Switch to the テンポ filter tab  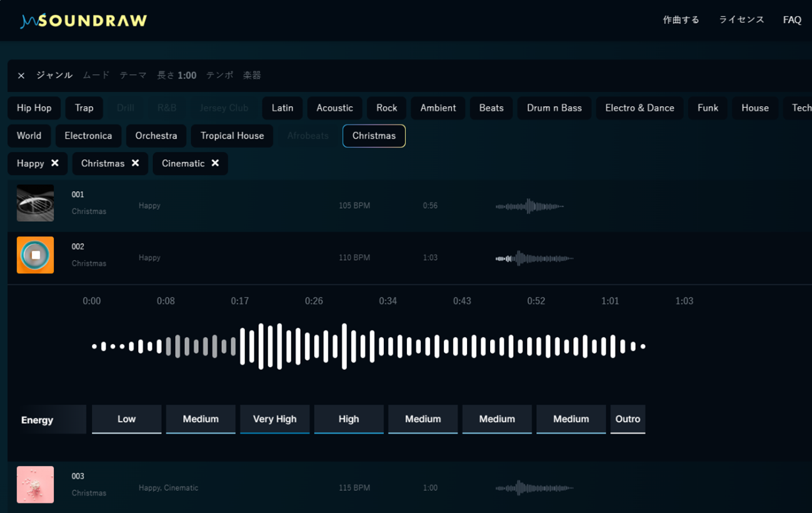point(219,75)
